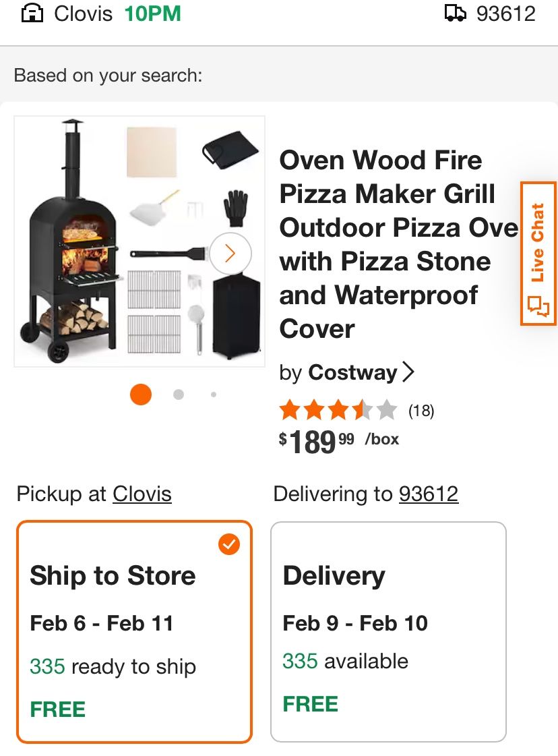Click the Clovis pickup store link
The width and height of the screenshot is (558, 756).
[142, 494]
